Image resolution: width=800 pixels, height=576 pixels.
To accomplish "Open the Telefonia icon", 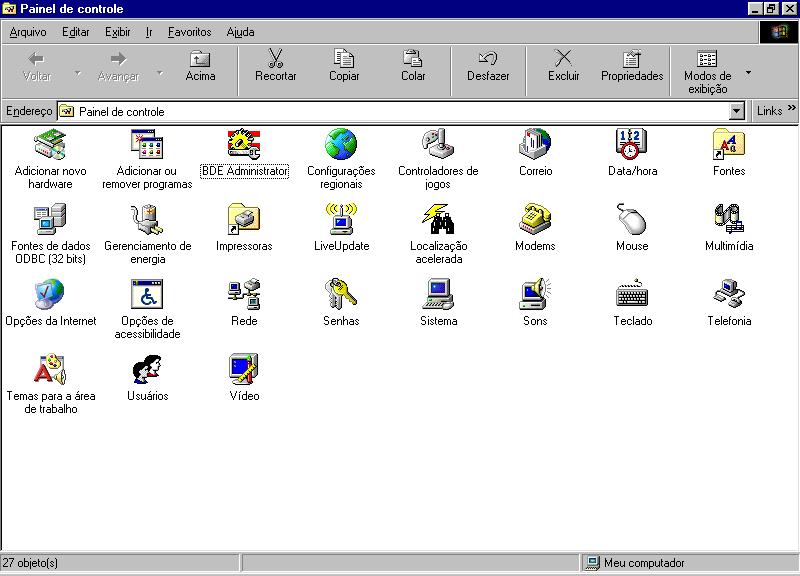I will click(729, 294).
